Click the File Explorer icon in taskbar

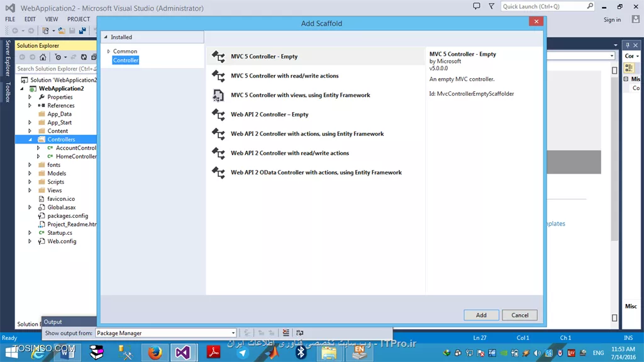[x=328, y=353]
